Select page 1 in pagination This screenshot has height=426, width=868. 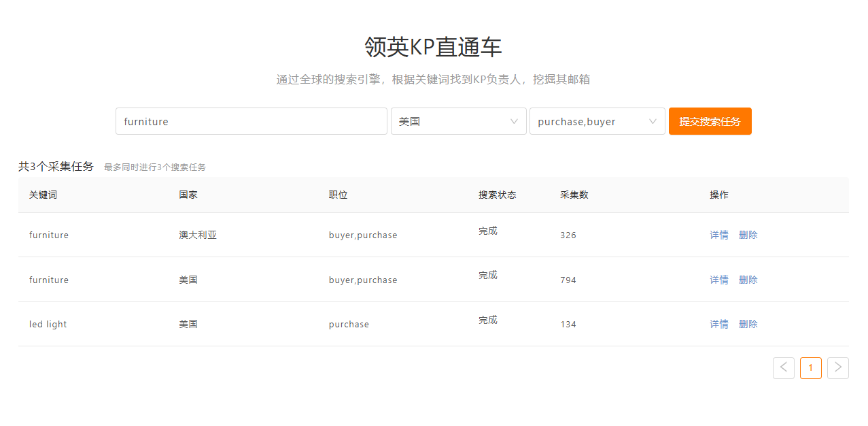point(811,368)
